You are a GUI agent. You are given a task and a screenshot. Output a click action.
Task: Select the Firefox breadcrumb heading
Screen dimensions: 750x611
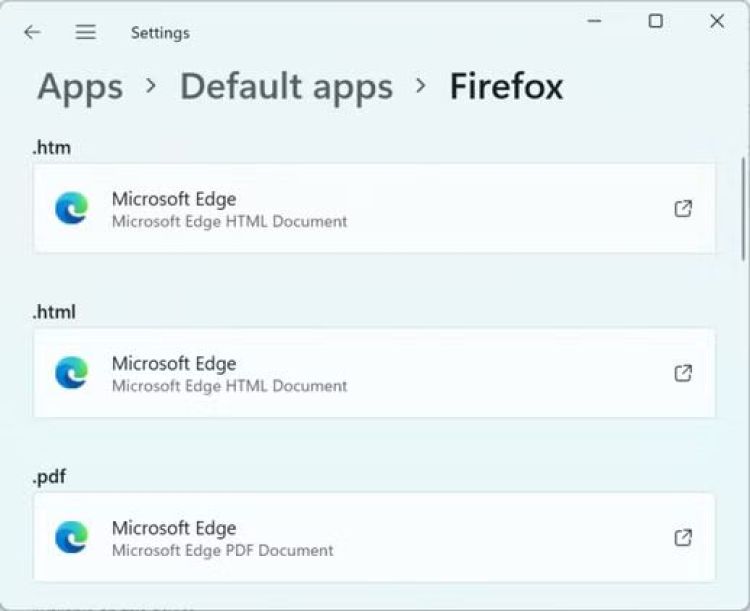point(506,87)
